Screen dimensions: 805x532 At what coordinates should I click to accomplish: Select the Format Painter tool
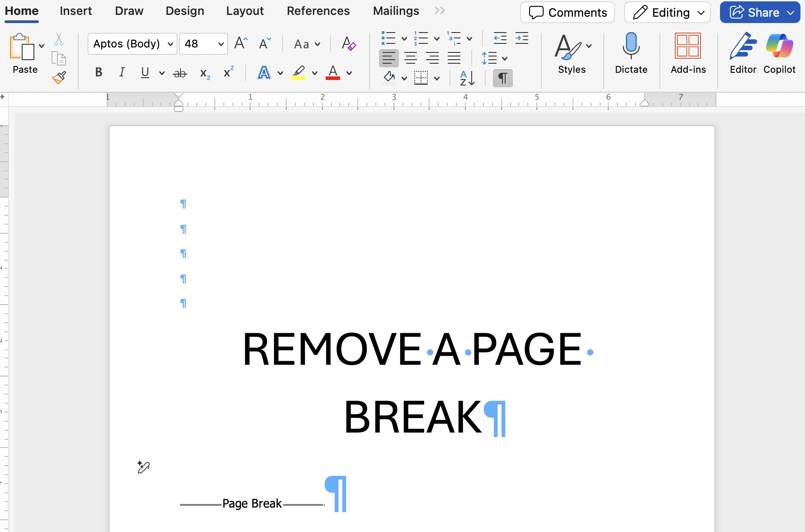tap(59, 78)
